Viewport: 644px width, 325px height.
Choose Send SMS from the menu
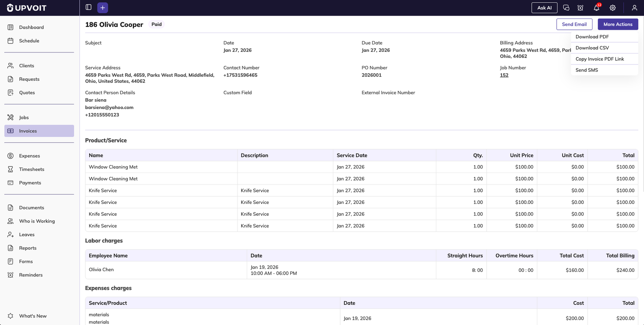click(x=604, y=70)
